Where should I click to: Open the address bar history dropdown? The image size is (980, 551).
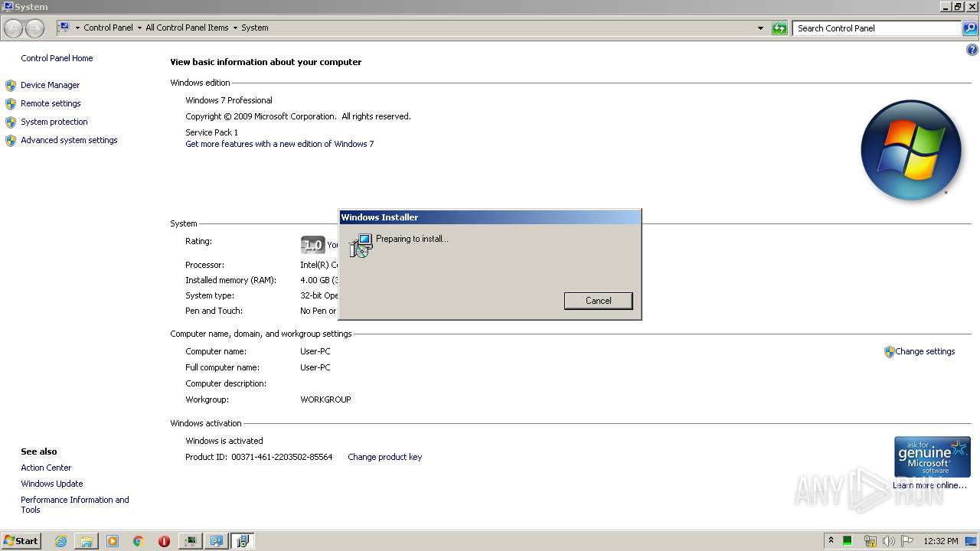(760, 28)
